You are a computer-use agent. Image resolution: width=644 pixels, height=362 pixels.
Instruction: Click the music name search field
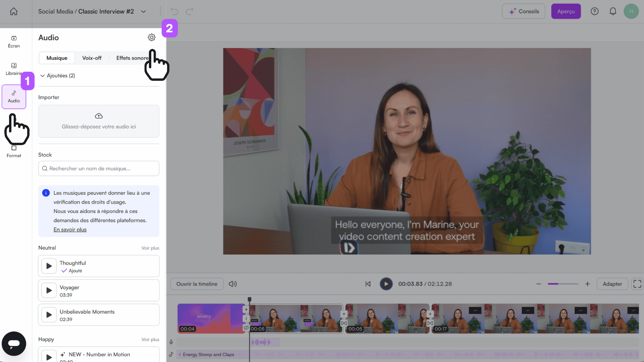99,169
